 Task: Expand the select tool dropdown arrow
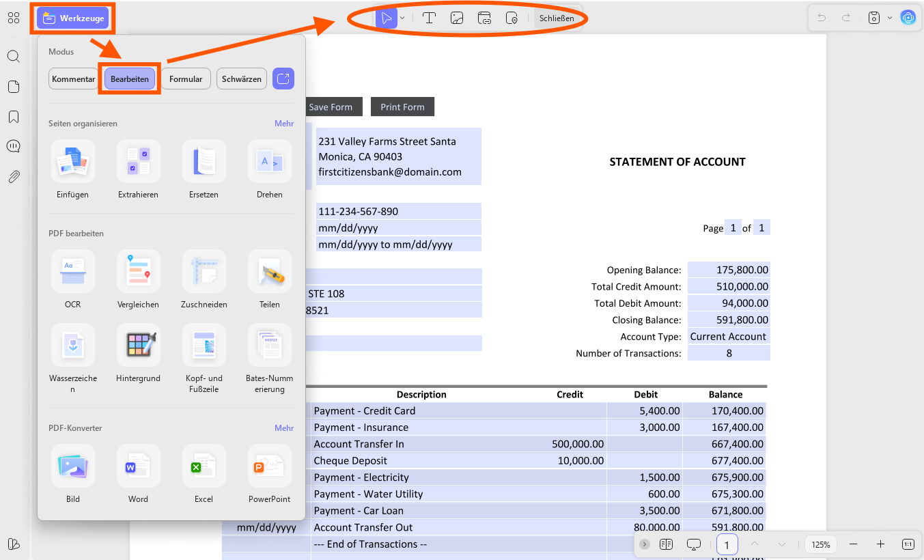pos(403,18)
